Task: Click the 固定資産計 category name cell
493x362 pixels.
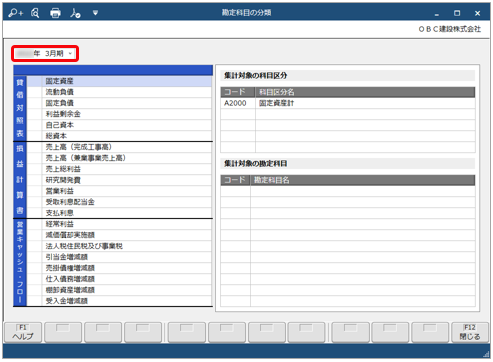Action: (x=365, y=103)
